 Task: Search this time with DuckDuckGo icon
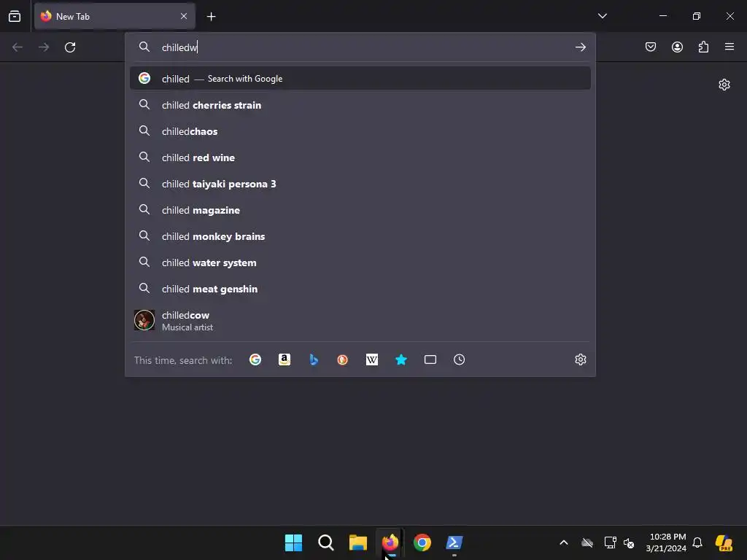click(343, 359)
